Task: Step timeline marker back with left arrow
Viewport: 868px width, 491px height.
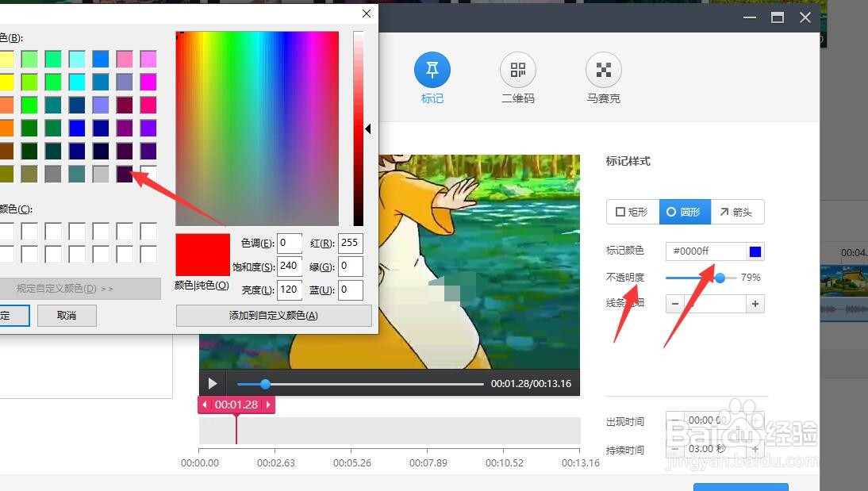Action: point(204,405)
